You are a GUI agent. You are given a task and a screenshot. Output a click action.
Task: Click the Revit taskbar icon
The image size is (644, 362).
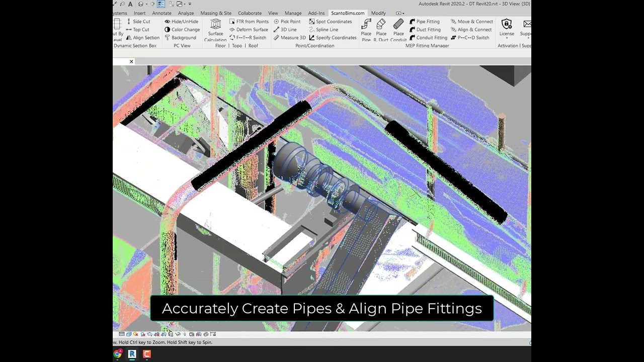click(132, 354)
